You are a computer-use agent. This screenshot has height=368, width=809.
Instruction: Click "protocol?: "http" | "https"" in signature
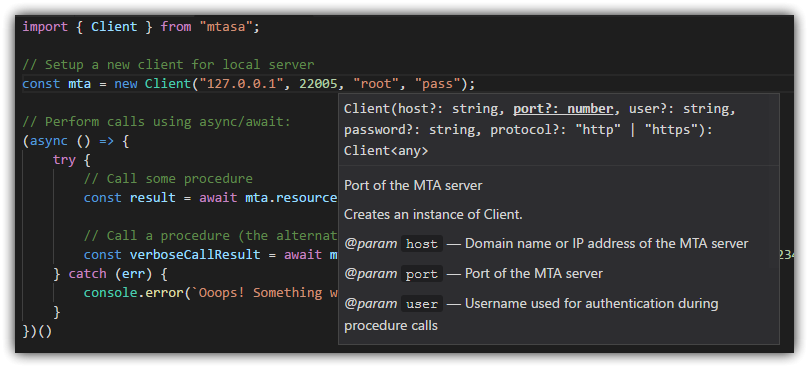pos(597,130)
